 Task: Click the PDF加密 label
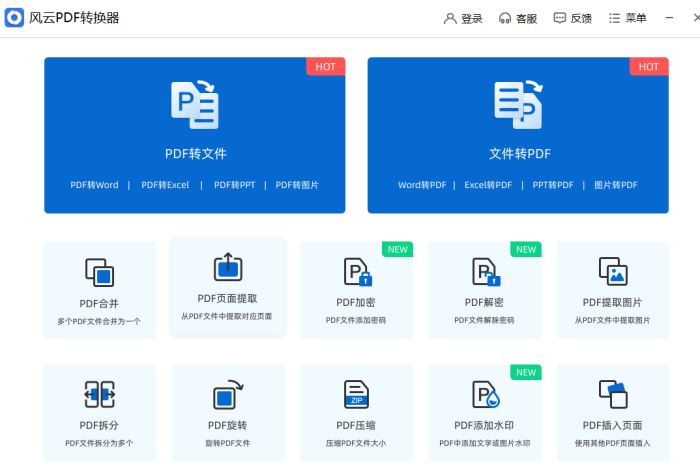pyautogui.click(x=356, y=302)
